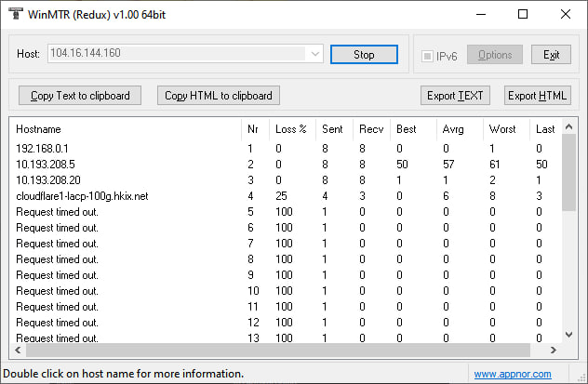The width and height of the screenshot is (588, 384).
Task: Toggle the IPv6 checkbox
Action: click(428, 55)
